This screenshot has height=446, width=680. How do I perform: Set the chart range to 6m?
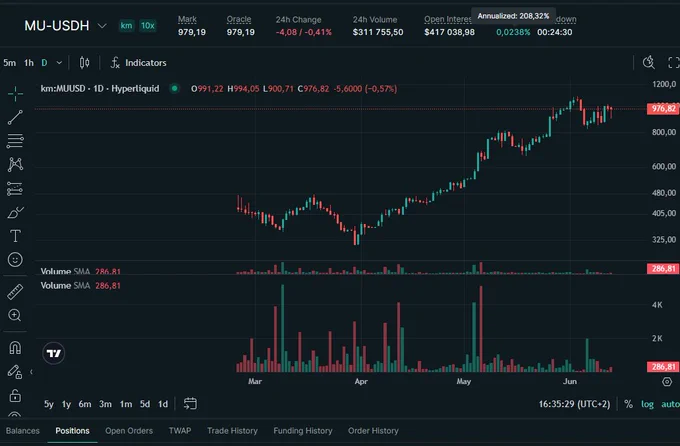(x=85, y=404)
